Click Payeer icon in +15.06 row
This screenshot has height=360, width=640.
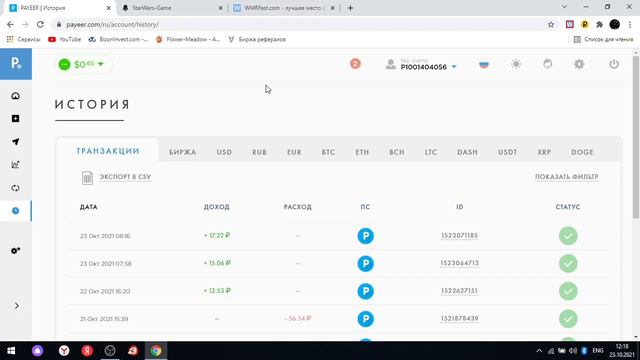tap(365, 264)
